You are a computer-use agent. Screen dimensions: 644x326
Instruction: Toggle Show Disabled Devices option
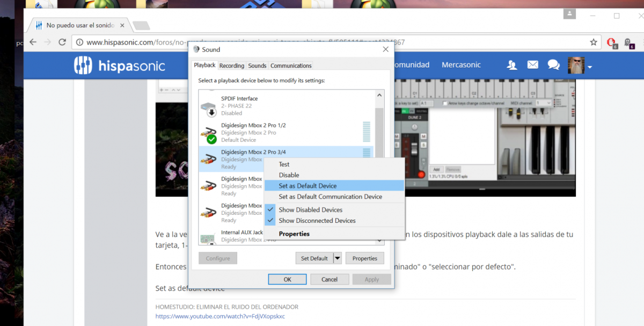pos(334,210)
